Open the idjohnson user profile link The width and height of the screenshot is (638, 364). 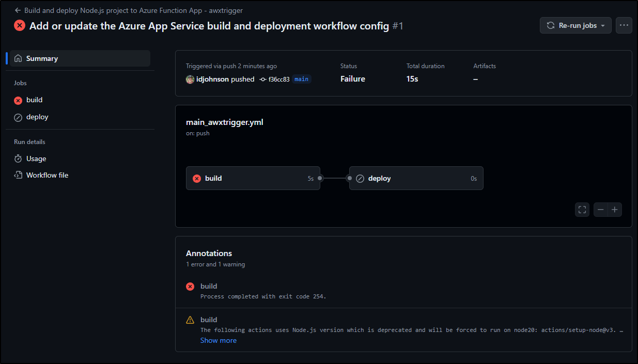tap(212, 79)
